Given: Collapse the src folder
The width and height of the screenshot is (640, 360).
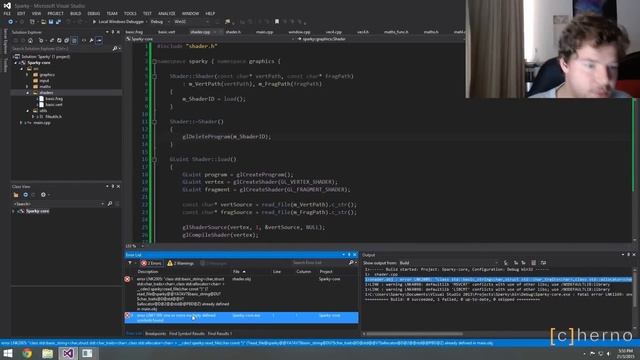Looking at the screenshot, I should [22, 69].
